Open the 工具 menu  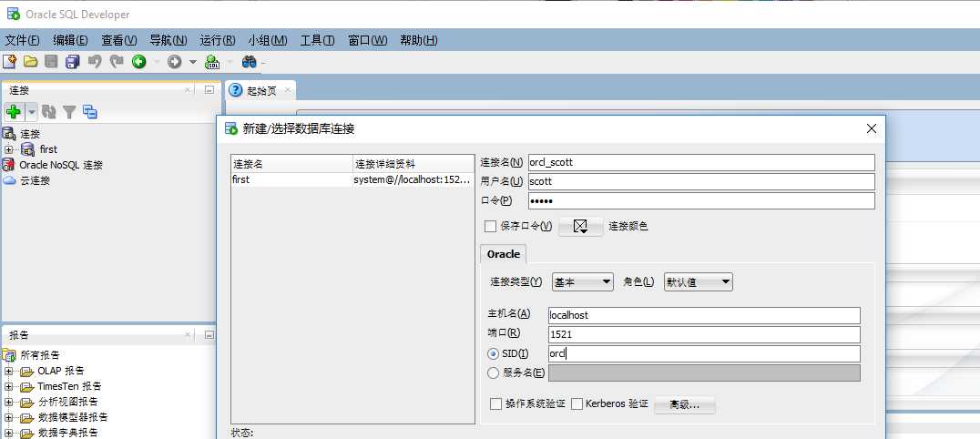(x=317, y=40)
